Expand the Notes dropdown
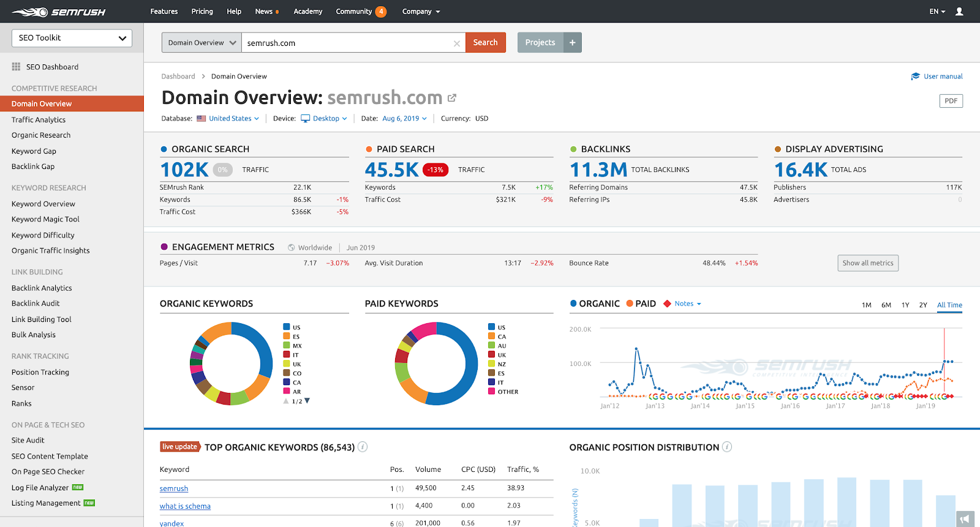This screenshot has width=980, height=527. [687, 304]
